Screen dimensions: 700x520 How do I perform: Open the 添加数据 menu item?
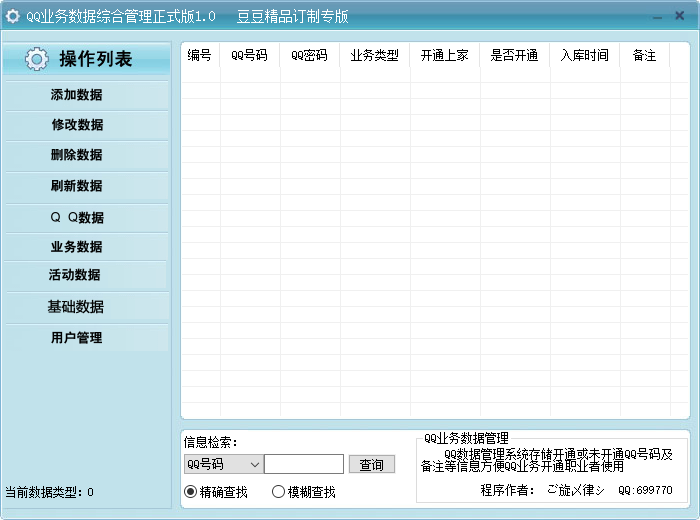pyautogui.click(x=87, y=95)
